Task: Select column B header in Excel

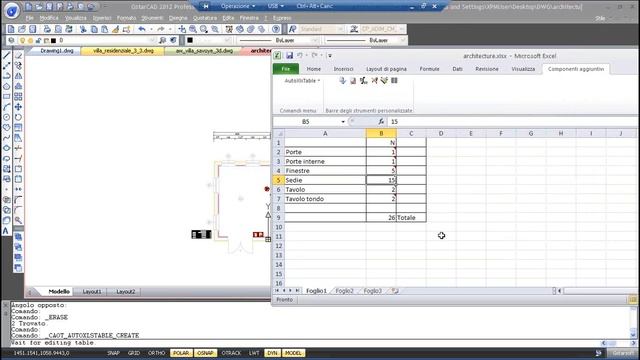Action: pos(381,133)
